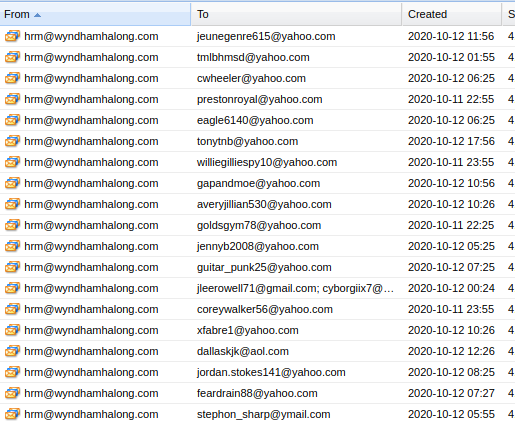Click message created 2020-10-11 22:25
The height and width of the screenshot is (422, 515).
(x=257, y=225)
